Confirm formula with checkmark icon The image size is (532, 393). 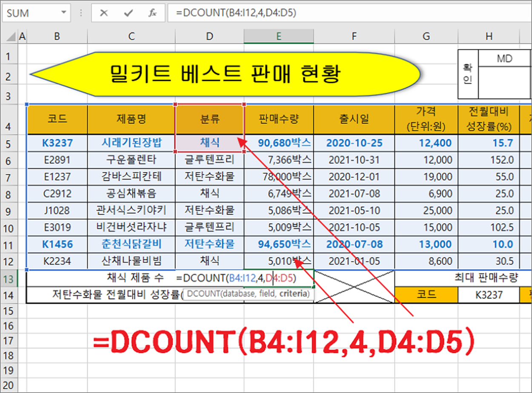coord(128,13)
